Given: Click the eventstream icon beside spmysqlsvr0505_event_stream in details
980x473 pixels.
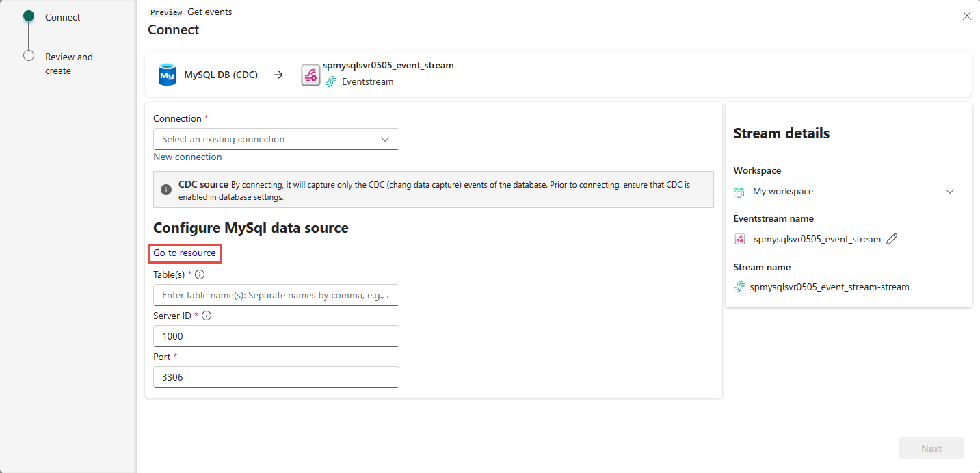Looking at the screenshot, I should coord(739,239).
